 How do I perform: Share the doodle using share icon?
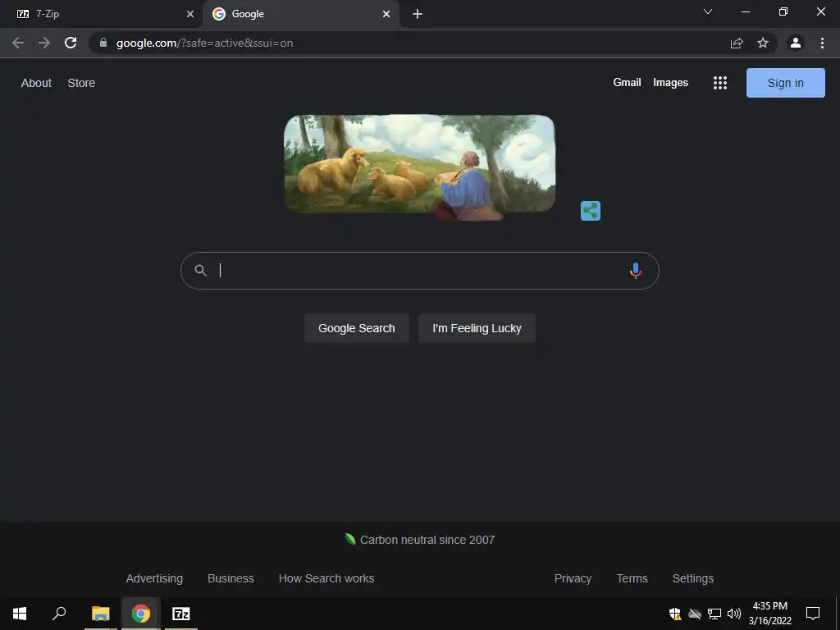[591, 211]
